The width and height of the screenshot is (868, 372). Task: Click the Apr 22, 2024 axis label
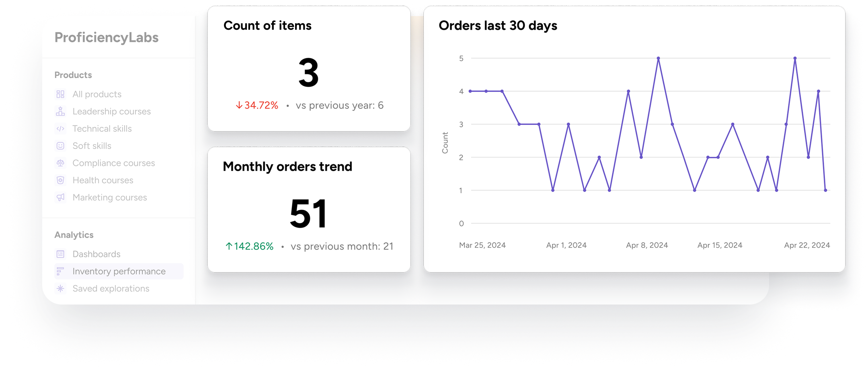point(807,245)
